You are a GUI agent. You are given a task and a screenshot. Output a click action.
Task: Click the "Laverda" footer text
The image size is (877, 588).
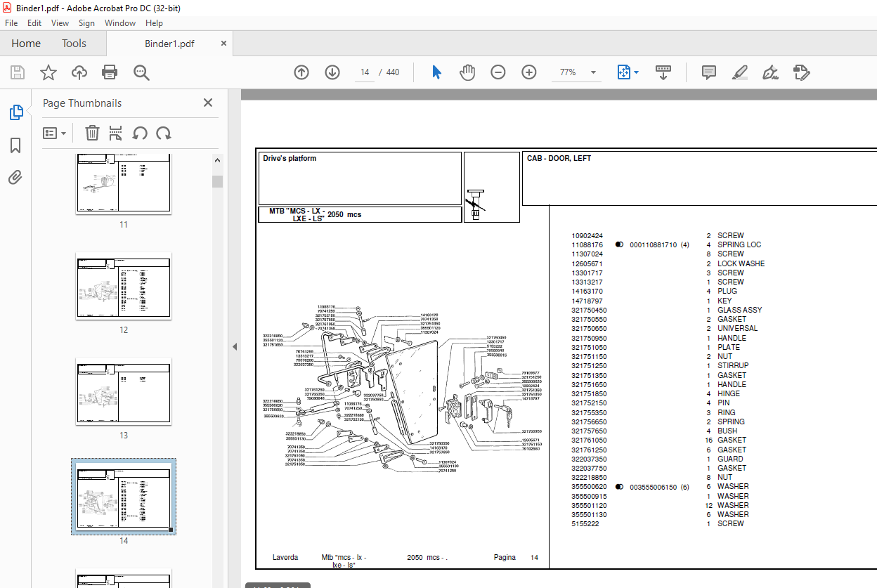pos(285,558)
